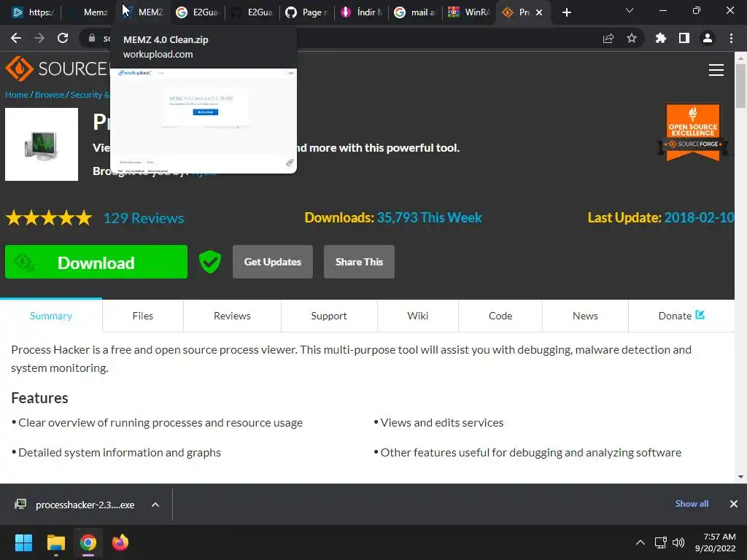Bookmark this page with the star icon
This screenshot has height=560, width=747.
click(632, 38)
